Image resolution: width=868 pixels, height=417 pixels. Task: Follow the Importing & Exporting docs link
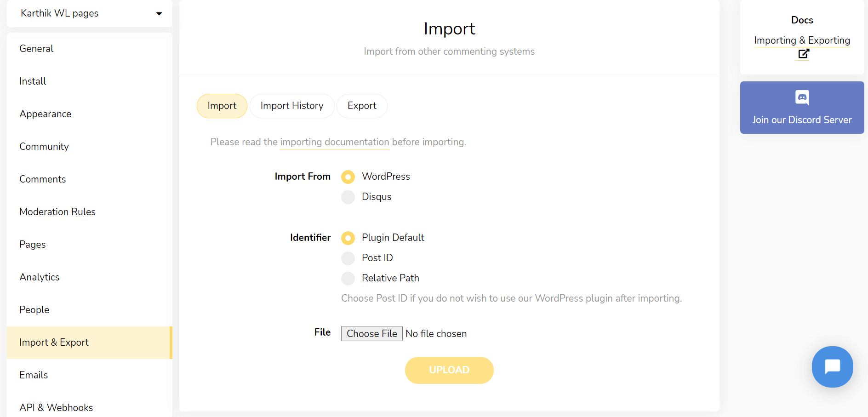click(x=802, y=40)
